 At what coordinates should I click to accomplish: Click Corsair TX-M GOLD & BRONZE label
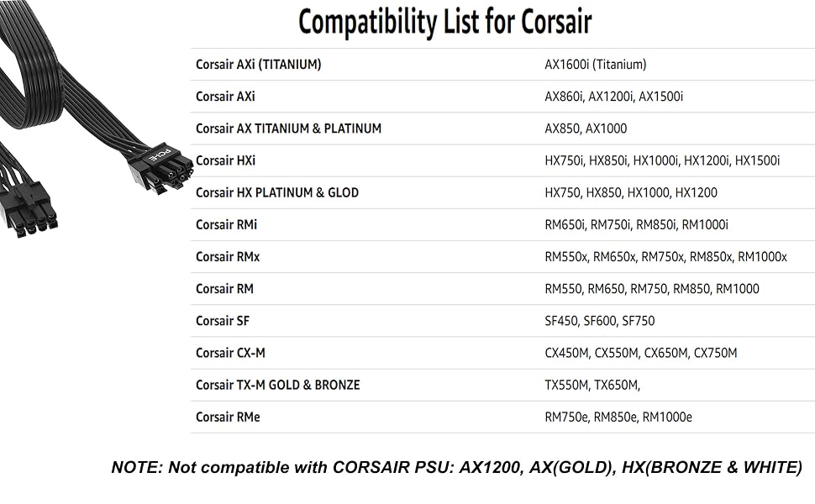(x=277, y=385)
